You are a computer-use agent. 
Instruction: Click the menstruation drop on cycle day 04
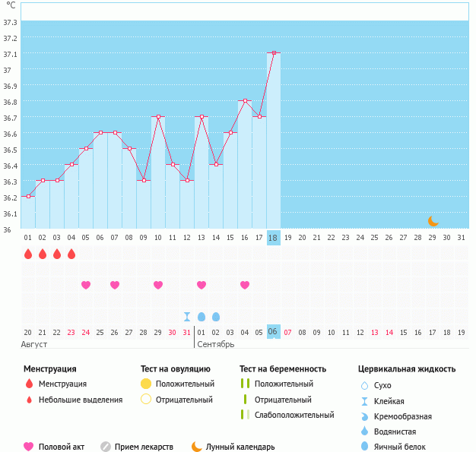click(71, 254)
